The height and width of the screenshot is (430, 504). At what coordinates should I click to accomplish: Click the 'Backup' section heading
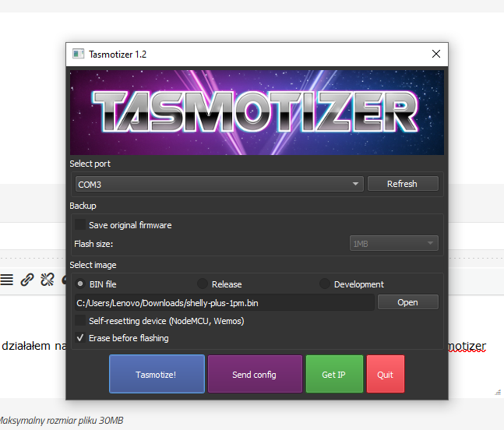click(83, 206)
